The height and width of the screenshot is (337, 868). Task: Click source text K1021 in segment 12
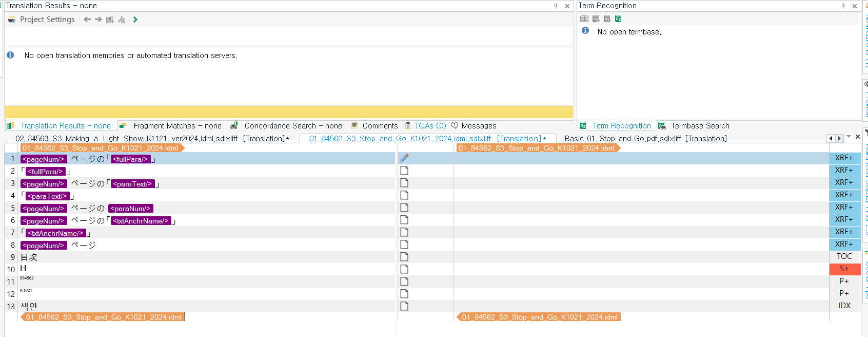(x=26, y=291)
